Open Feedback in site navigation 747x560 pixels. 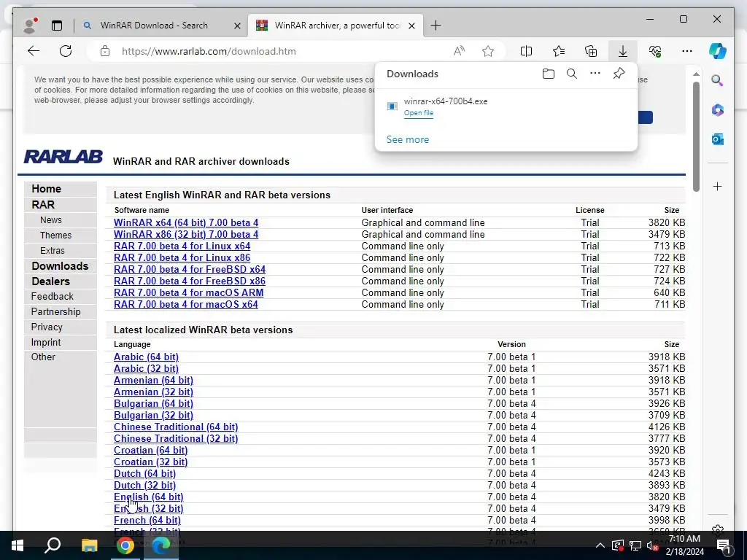(53, 296)
